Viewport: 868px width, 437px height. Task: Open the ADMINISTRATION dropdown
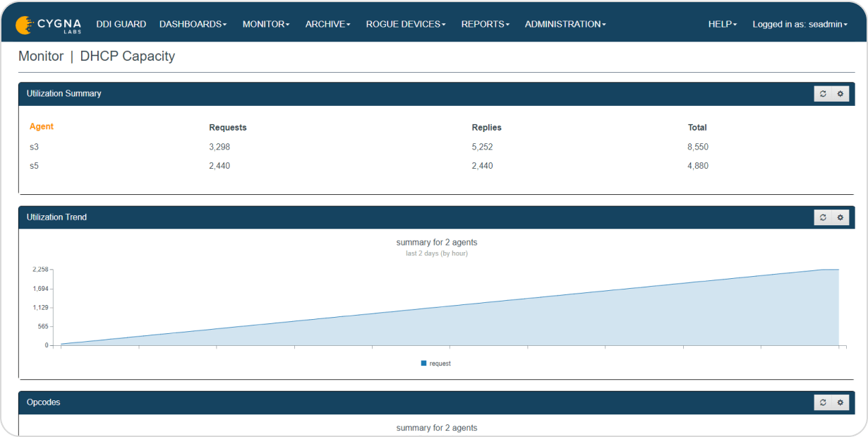tap(565, 23)
